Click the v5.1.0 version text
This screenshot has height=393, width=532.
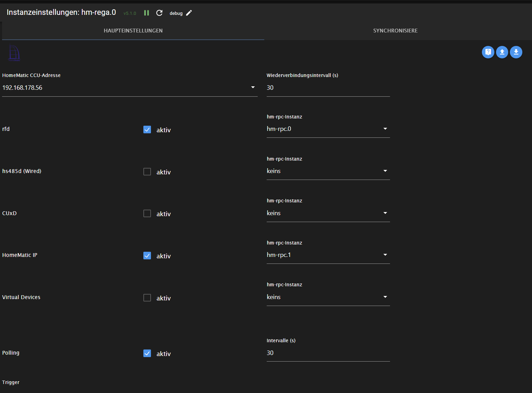(x=130, y=13)
